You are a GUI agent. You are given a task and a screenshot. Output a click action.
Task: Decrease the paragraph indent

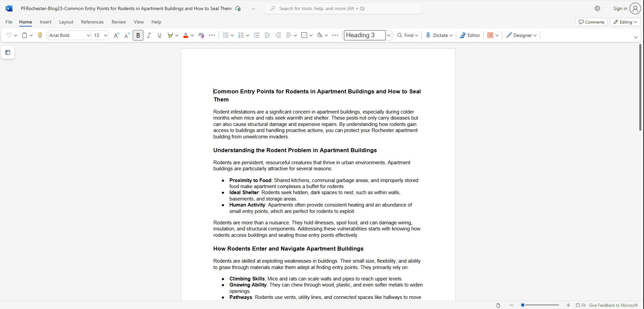coord(267,35)
